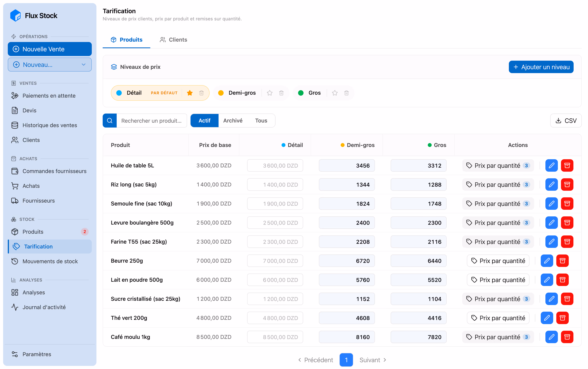Edit Lait en poudre 500g pencil icon
The width and height of the screenshot is (588, 369).
coord(547,280)
